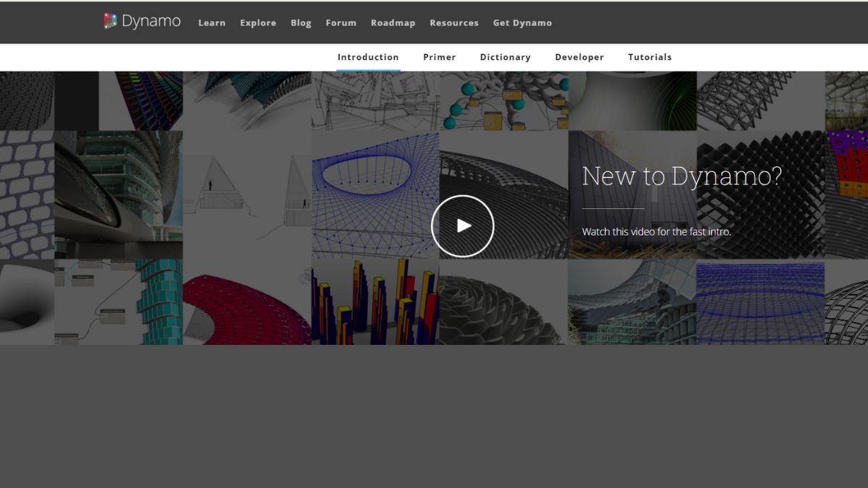The height and width of the screenshot is (488, 868).
Task: Play the intro video
Action: coord(462,226)
